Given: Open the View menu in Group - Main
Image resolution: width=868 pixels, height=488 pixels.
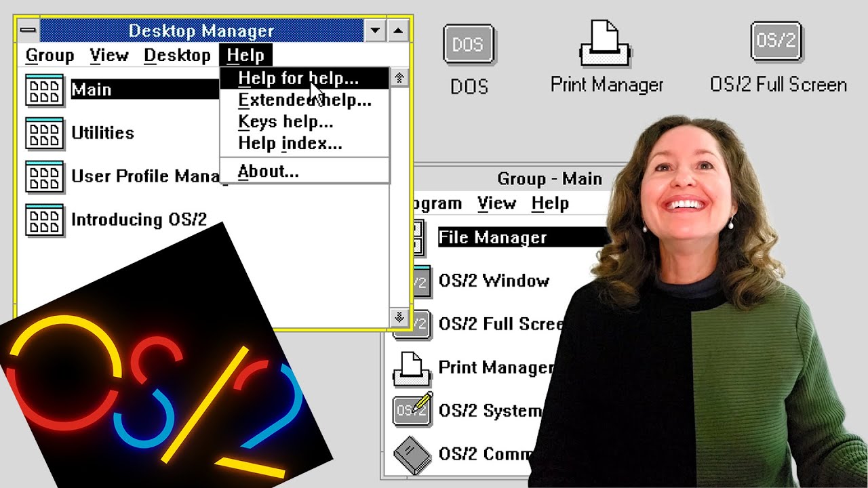Looking at the screenshot, I should [496, 203].
